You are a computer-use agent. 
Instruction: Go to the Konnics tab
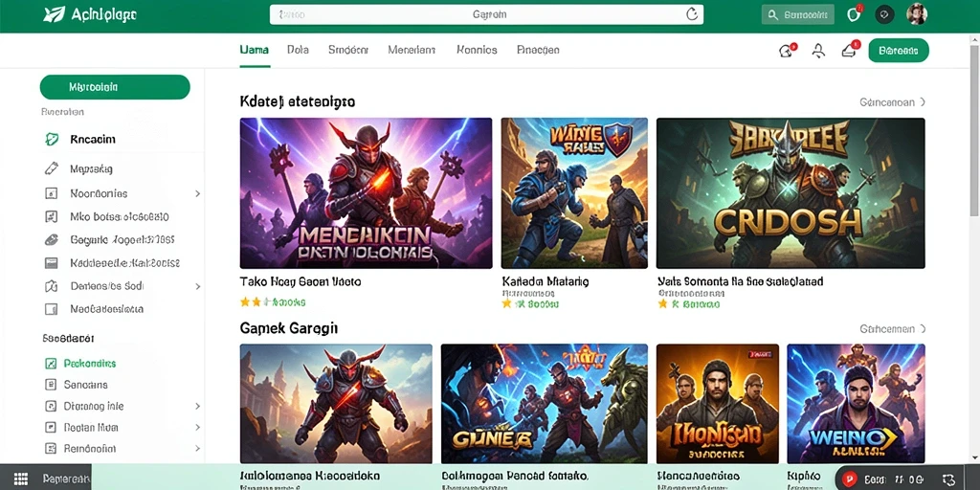tap(477, 50)
